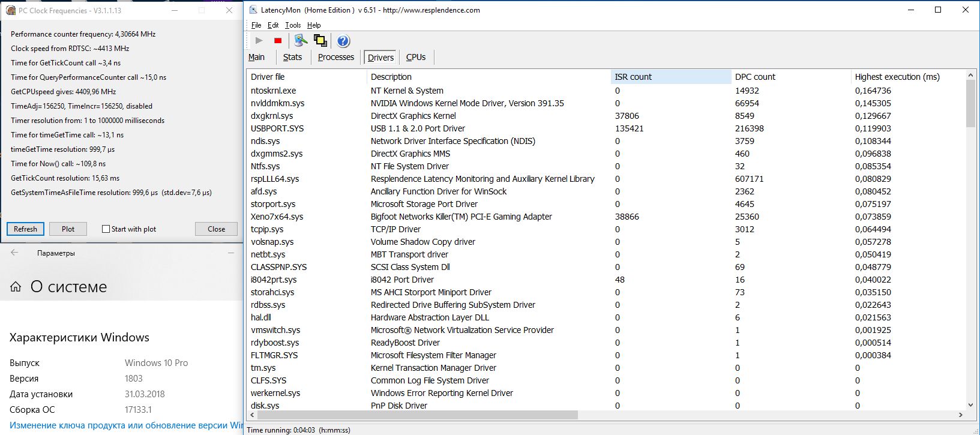980x435 pixels.
Task: Click the home icon in Settings window
Action: coord(16,287)
